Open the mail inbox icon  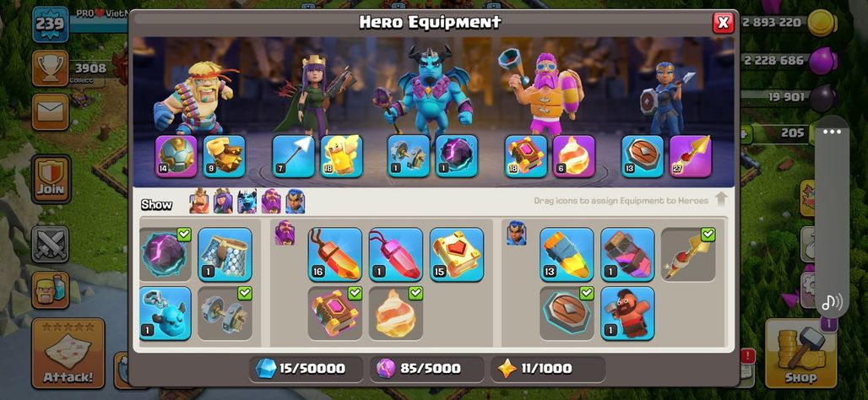51,111
